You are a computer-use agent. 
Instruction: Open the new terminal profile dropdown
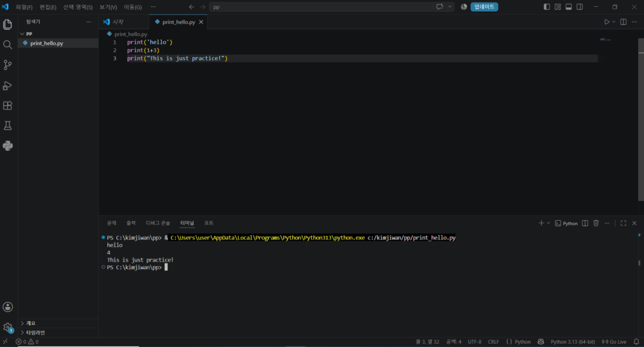click(548, 223)
